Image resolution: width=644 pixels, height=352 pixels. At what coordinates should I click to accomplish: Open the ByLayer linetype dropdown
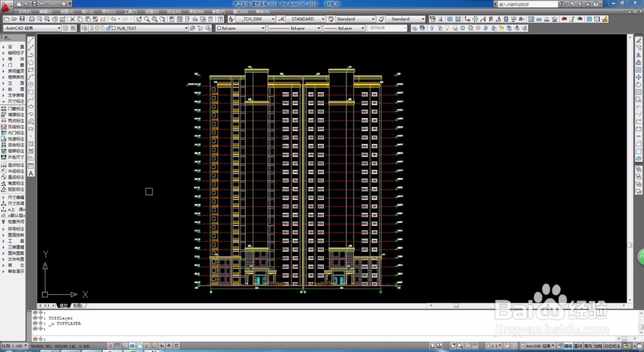click(294, 28)
